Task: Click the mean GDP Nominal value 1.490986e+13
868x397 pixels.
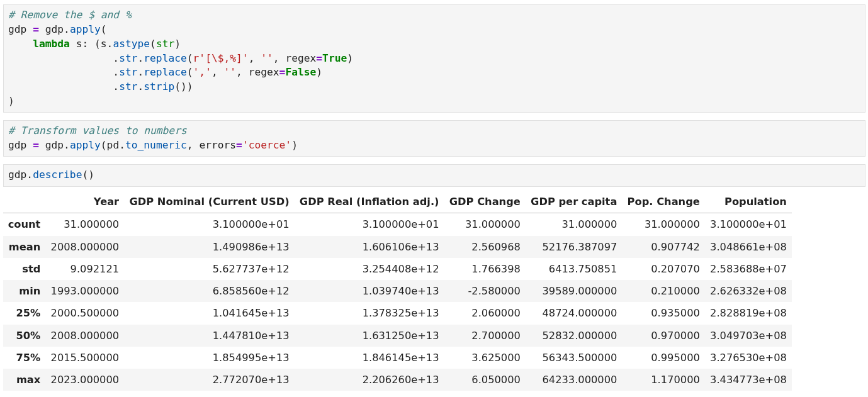Action: (x=251, y=247)
